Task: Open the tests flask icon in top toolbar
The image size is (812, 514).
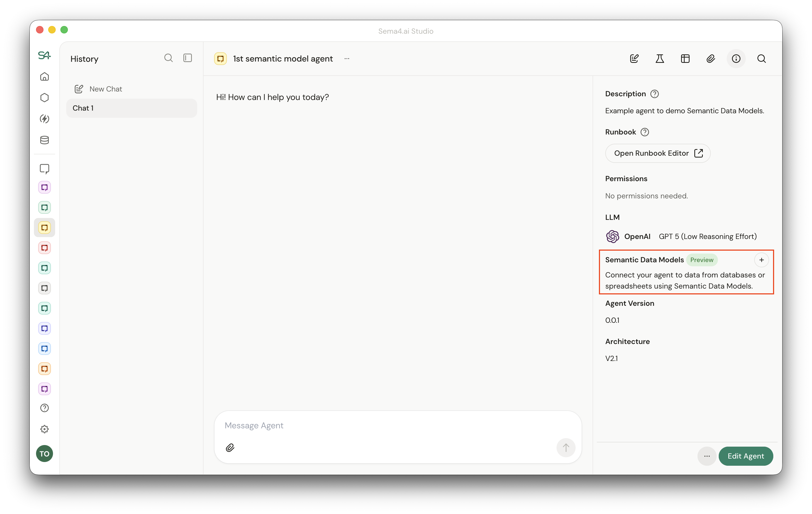Action: coord(660,58)
